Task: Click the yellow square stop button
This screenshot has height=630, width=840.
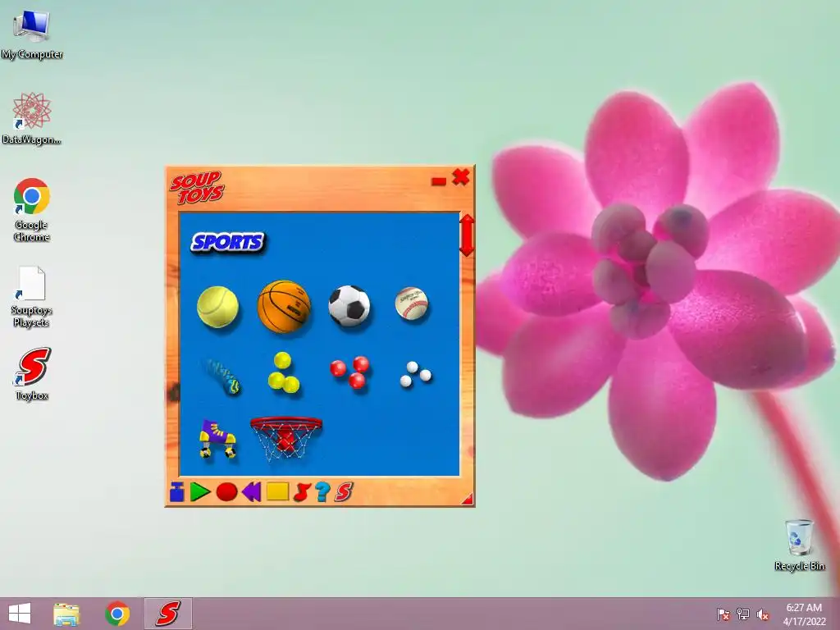Action: pyautogui.click(x=277, y=491)
